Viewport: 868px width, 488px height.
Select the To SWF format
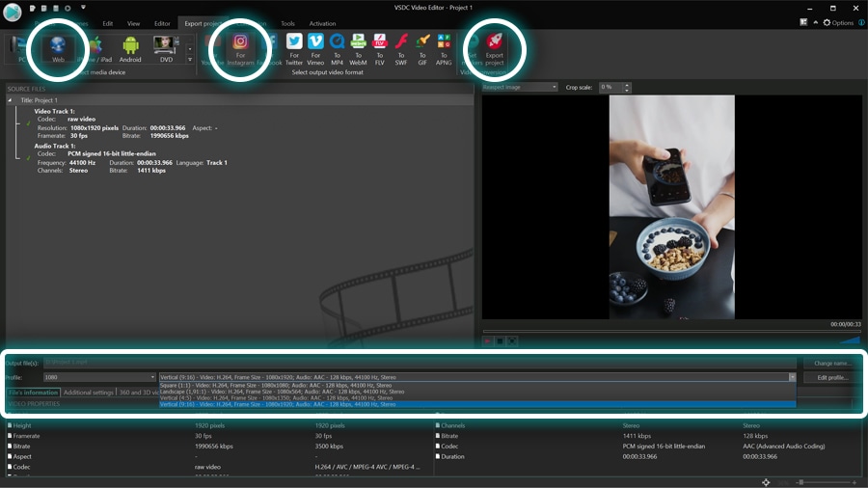[x=401, y=50]
